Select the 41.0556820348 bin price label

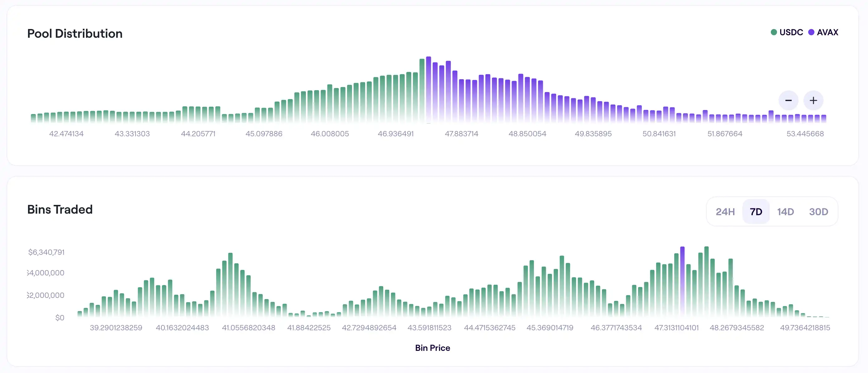[248, 327]
